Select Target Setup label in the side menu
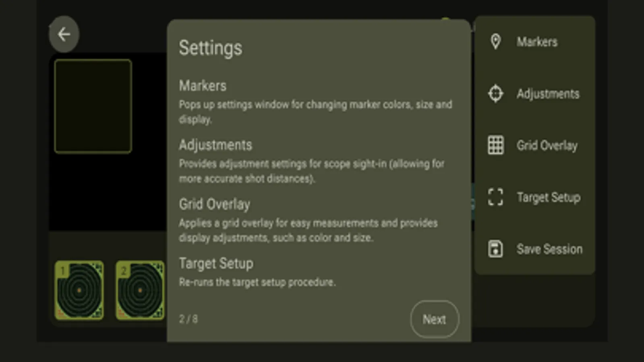The image size is (644, 362). [549, 197]
